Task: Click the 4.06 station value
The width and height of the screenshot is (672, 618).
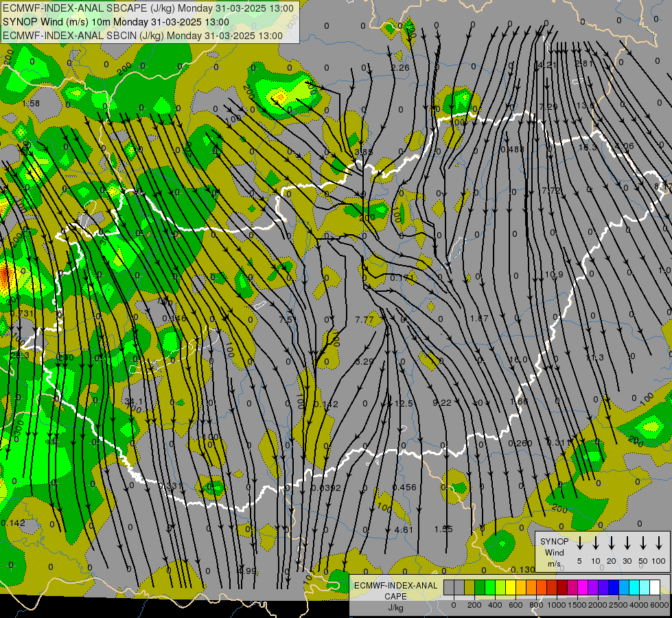Action: tap(624, 146)
